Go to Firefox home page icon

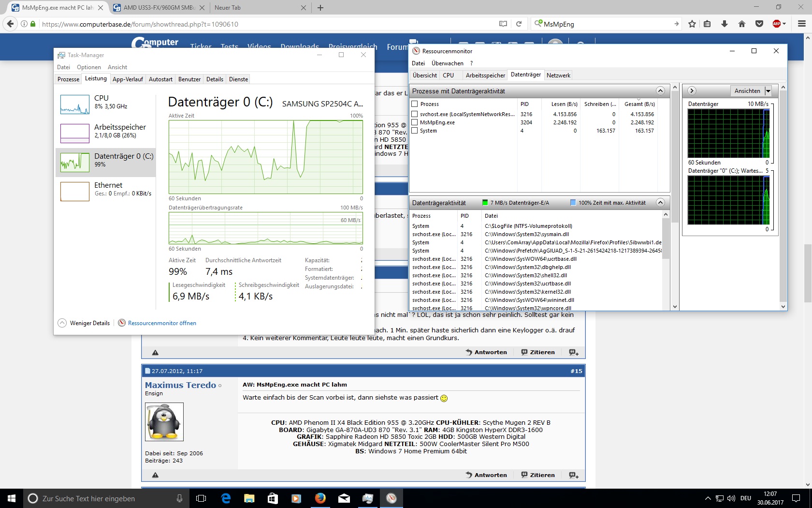coord(742,24)
